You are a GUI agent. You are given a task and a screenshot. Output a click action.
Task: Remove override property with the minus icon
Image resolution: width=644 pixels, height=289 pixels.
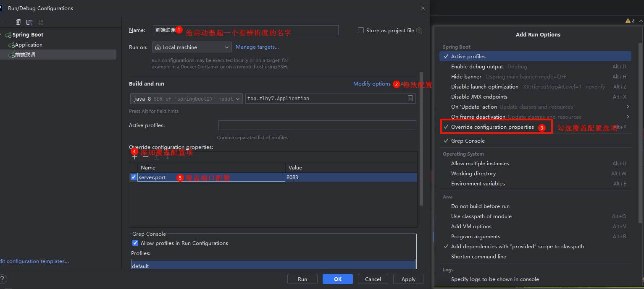coord(145,157)
